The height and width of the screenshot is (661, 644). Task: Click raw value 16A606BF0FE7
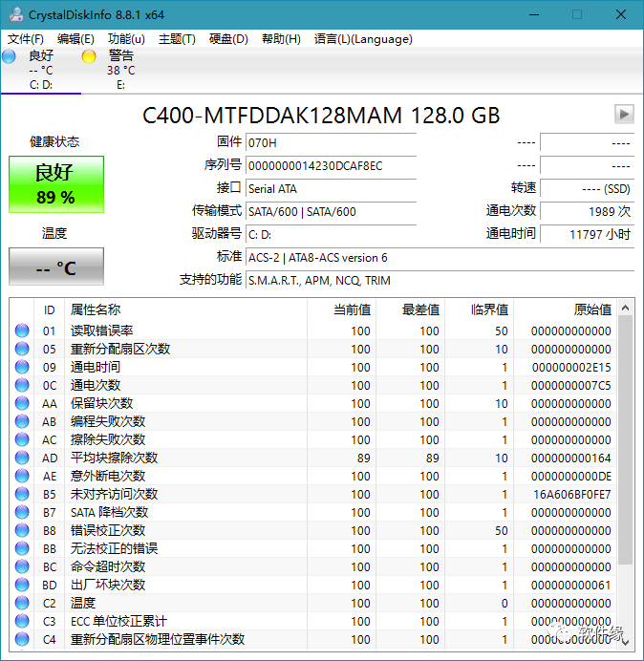(x=572, y=494)
